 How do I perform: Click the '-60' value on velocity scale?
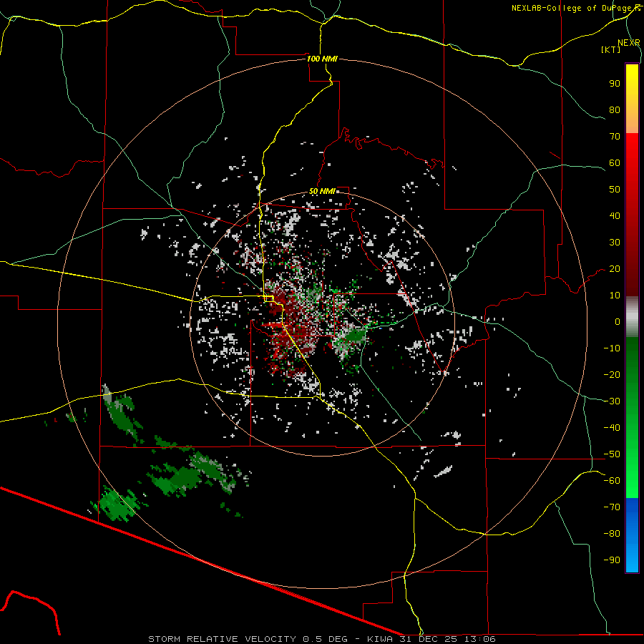tap(612, 481)
